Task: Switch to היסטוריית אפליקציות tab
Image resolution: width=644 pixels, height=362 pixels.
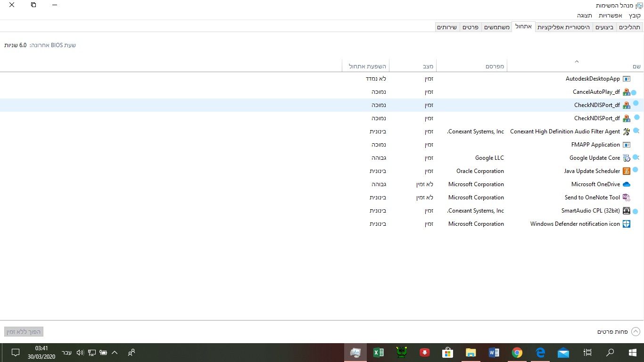Action: click(x=564, y=27)
